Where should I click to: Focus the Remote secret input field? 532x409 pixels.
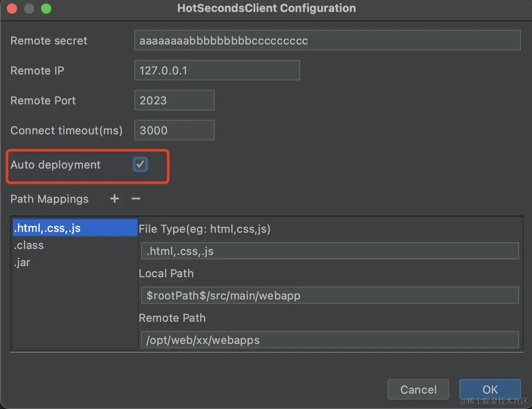327,41
